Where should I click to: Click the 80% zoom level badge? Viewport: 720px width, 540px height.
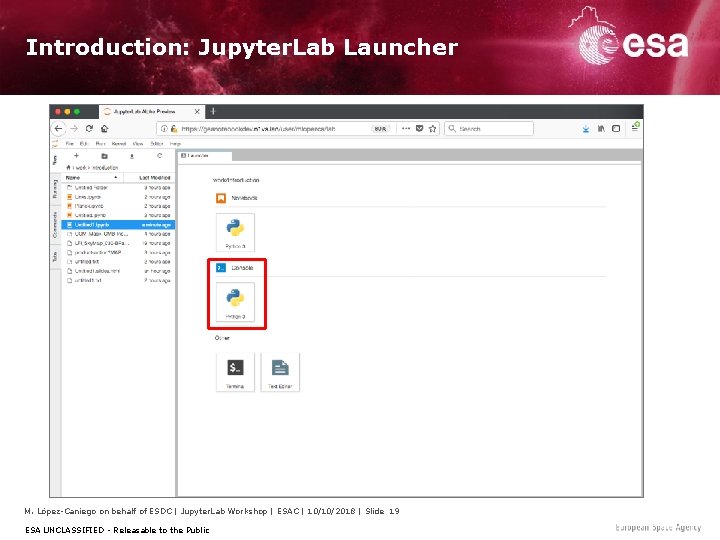380,129
